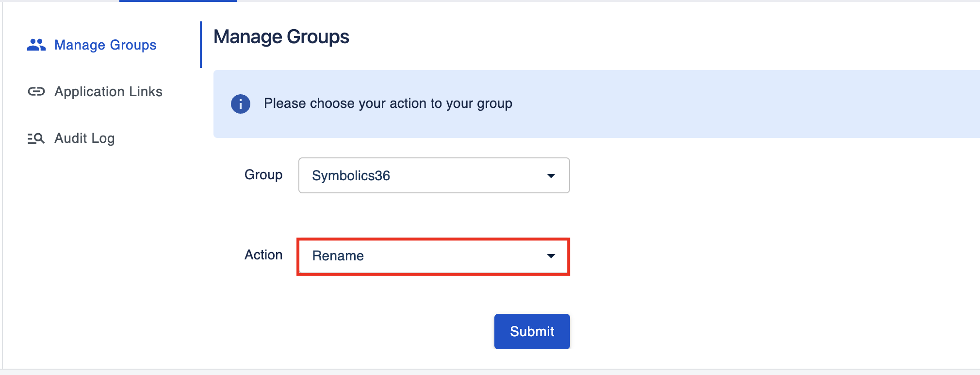Select Manage Groups in the sidebar
The height and width of the screenshot is (375, 980).
105,45
